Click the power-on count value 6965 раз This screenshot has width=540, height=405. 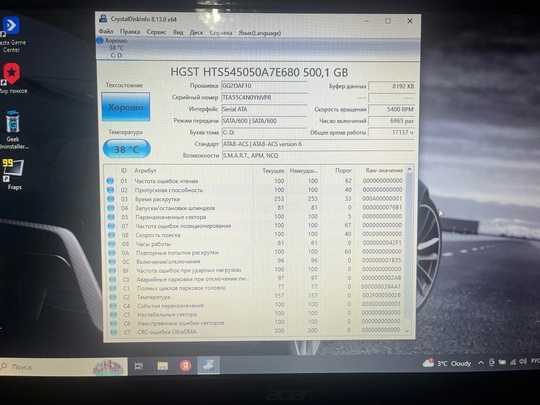click(x=392, y=121)
